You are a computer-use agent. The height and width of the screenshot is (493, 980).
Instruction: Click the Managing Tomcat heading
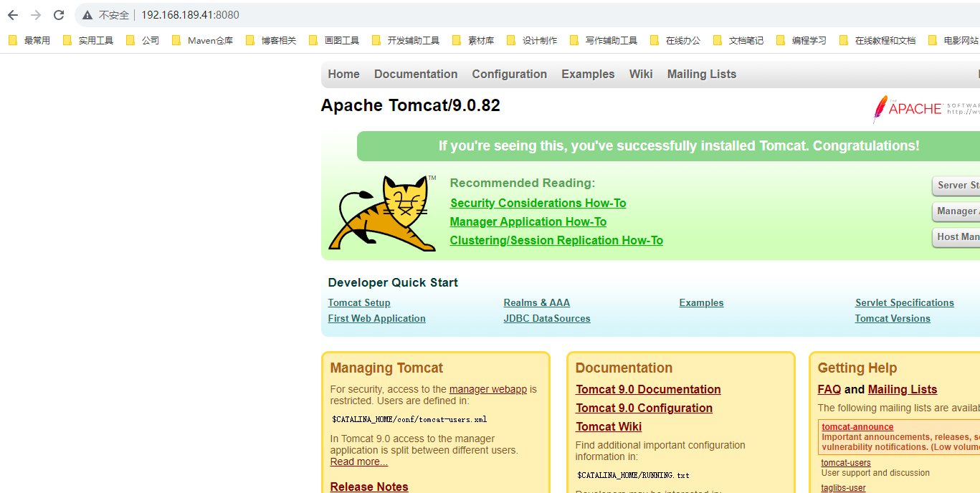click(386, 368)
